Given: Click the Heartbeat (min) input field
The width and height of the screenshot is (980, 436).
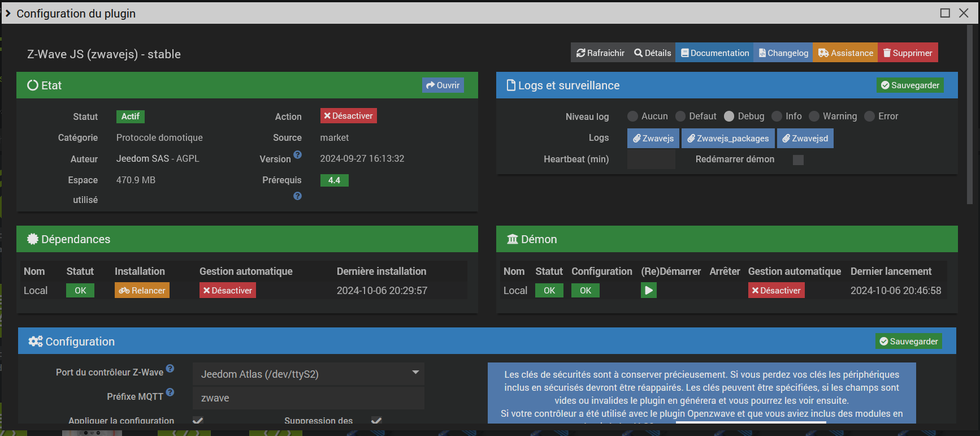Looking at the screenshot, I should coord(651,160).
